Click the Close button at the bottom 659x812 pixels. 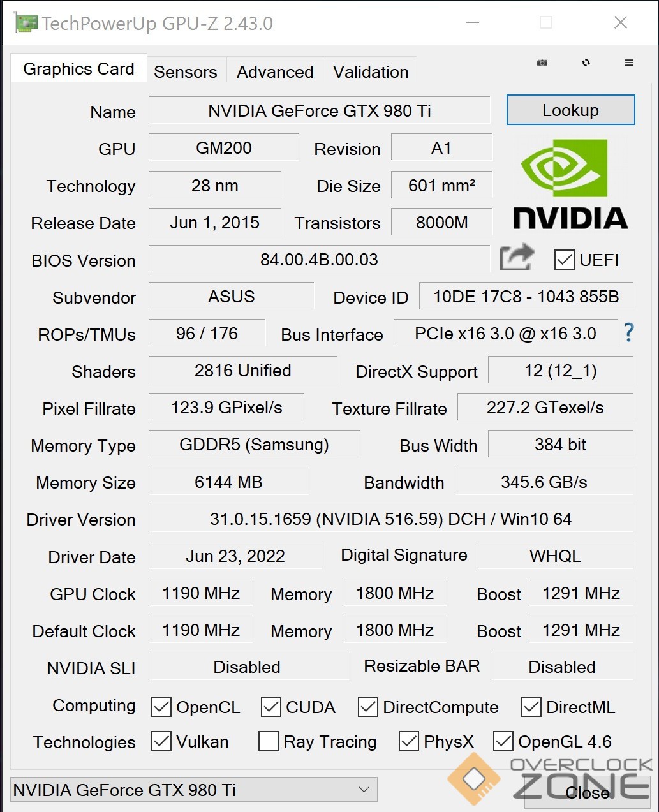[587, 792]
